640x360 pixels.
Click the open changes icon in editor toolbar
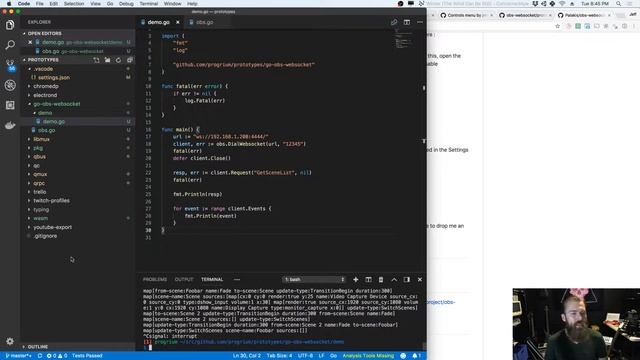click(x=394, y=22)
